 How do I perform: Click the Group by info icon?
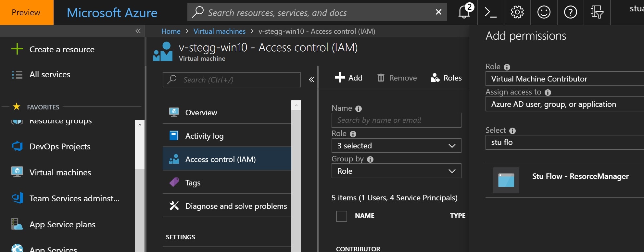tap(370, 159)
